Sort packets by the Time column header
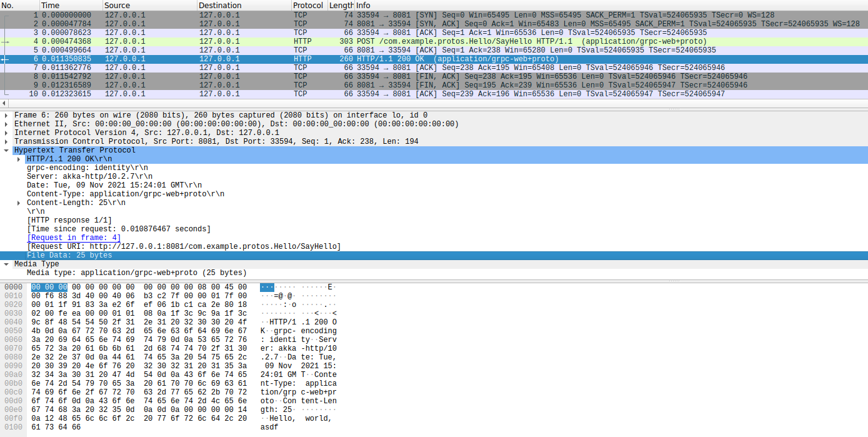This screenshot has height=437, width=868. pos(71,5)
